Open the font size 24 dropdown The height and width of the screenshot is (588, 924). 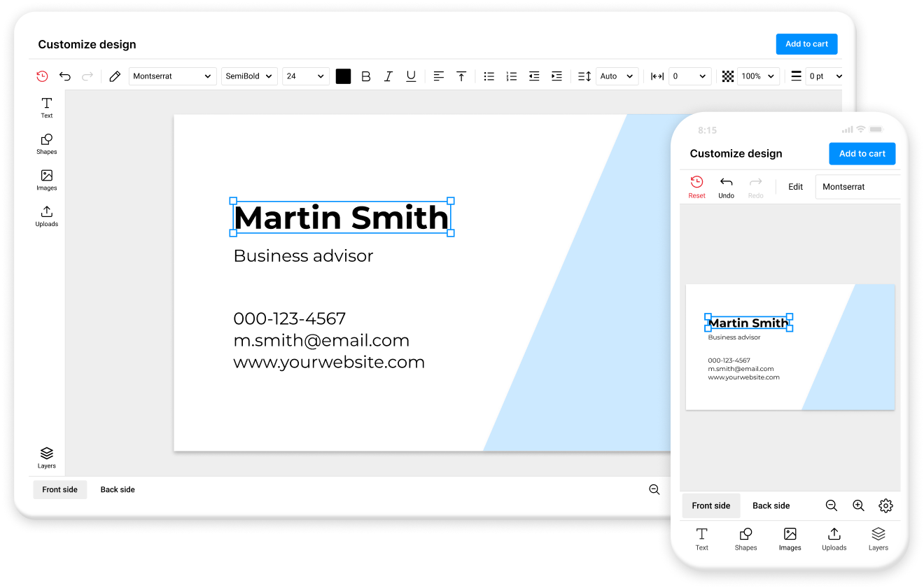[x=305, y=76]
